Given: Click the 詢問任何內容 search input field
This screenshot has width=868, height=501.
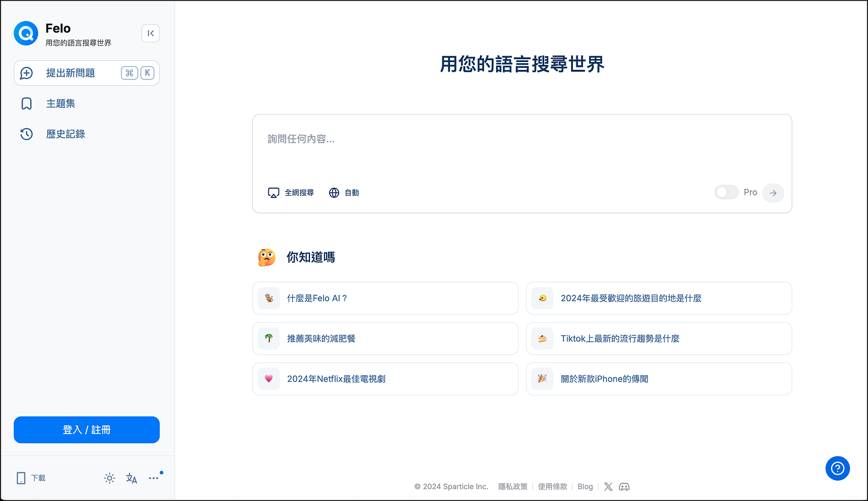Looking at the screenshot, I should [522, 139].
